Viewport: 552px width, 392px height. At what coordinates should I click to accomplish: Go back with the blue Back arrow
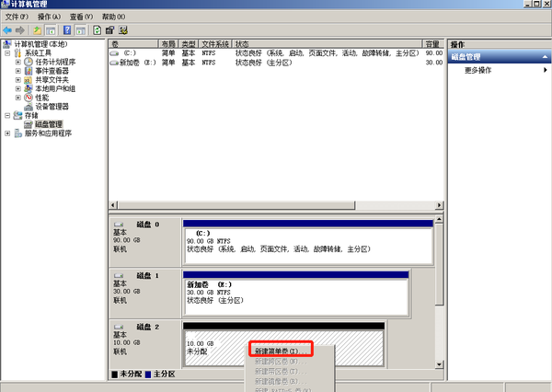[7, 30]
